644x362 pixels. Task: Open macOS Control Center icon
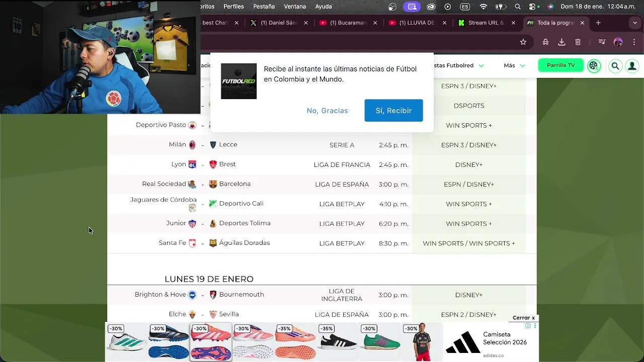[533, 7]
